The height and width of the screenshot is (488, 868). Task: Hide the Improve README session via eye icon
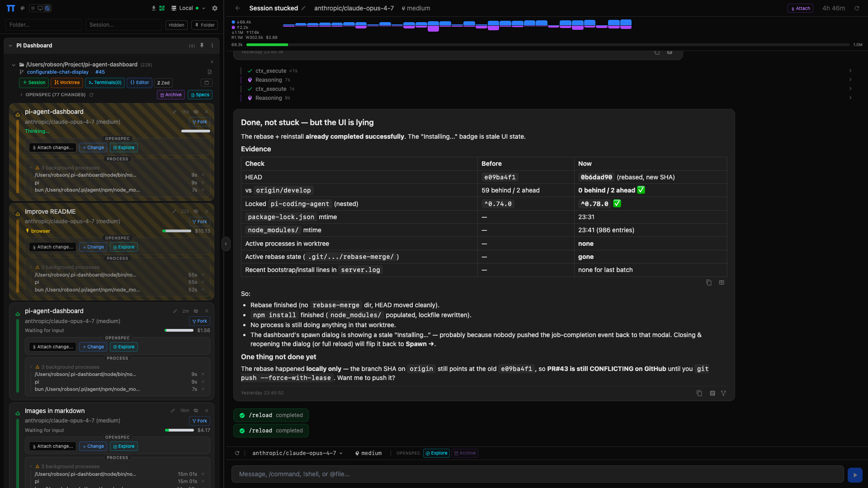(196, 211)
